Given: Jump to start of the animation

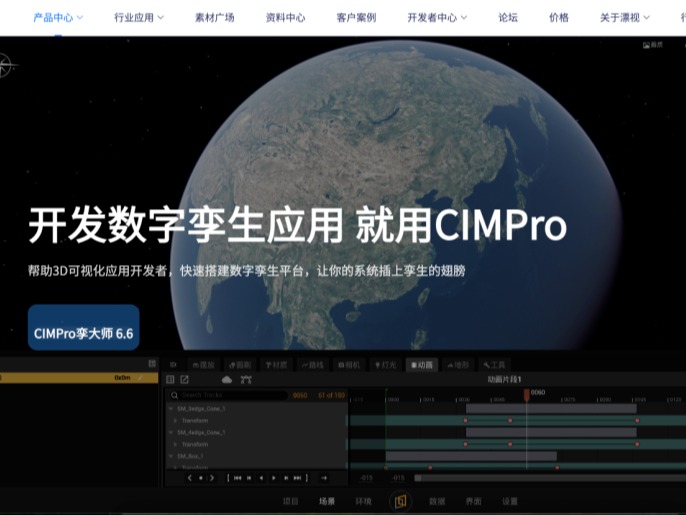Looking at the screenshot, I should [237, 478].
